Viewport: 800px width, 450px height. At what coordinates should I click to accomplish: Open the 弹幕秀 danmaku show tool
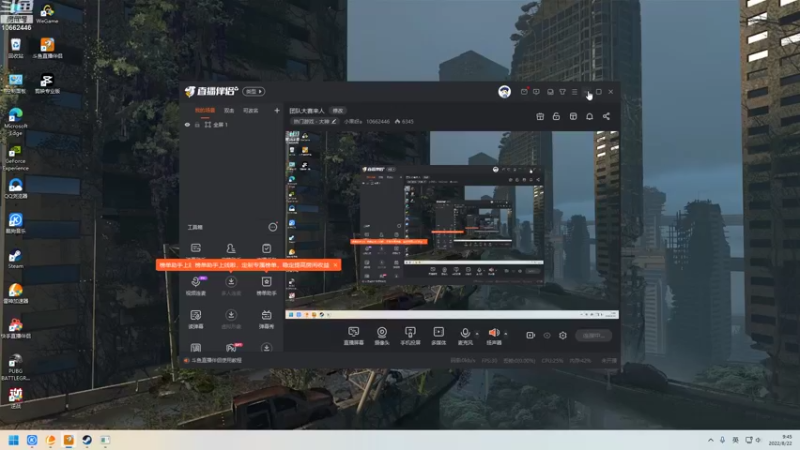tap(266, 319)
